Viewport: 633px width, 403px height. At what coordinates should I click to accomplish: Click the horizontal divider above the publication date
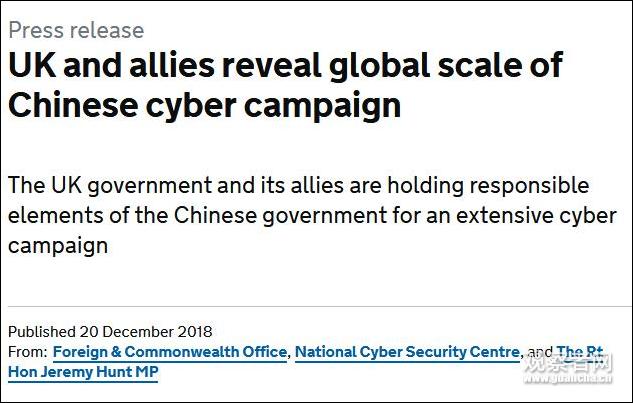[316, 306]
